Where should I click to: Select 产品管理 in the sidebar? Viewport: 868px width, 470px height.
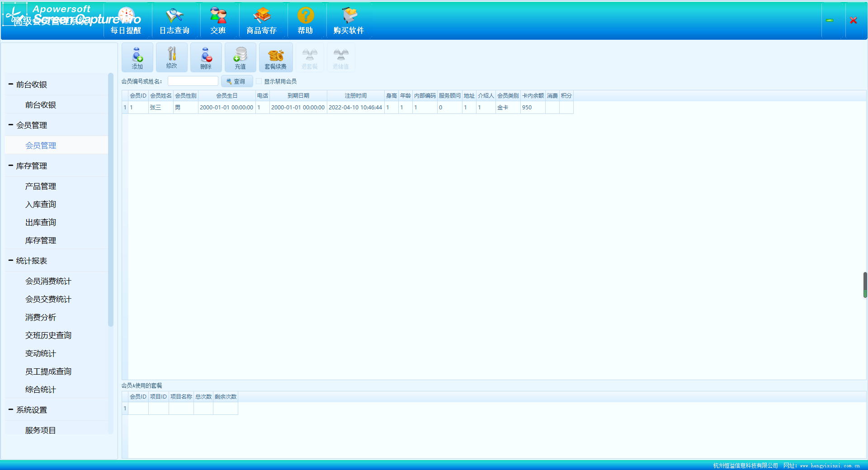point(41,186)
